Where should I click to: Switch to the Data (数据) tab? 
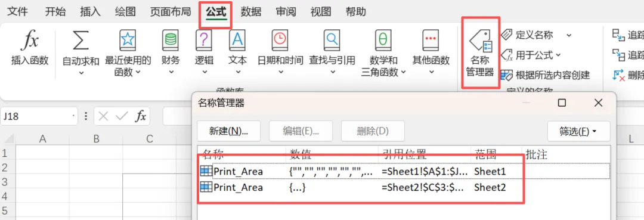click(x=251, y=12)
